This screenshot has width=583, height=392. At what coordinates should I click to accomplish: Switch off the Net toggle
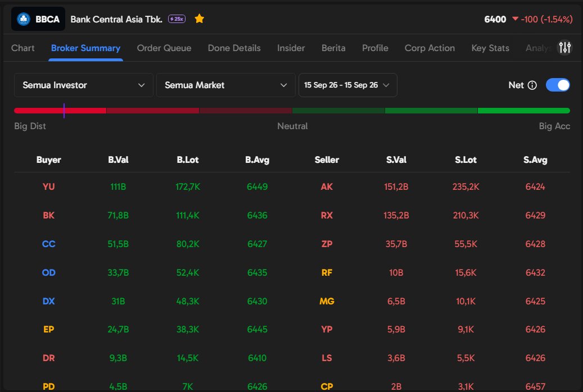tap(557, 85)
